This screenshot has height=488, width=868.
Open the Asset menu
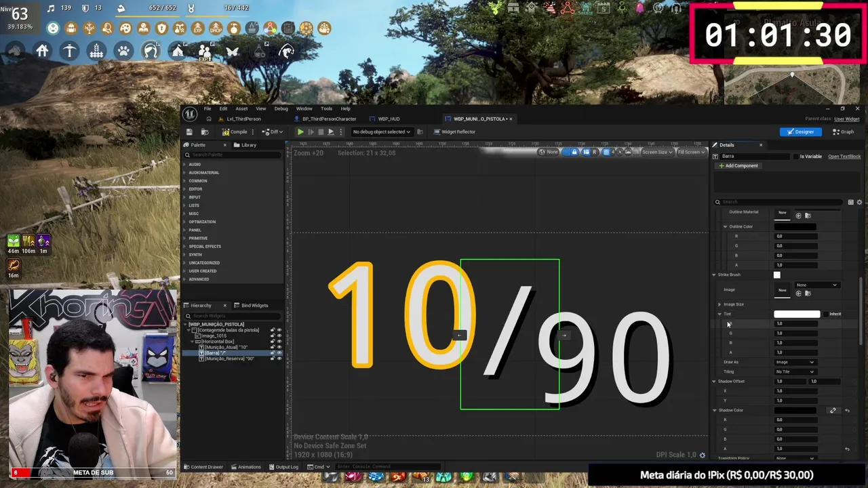tap(241, 108)
